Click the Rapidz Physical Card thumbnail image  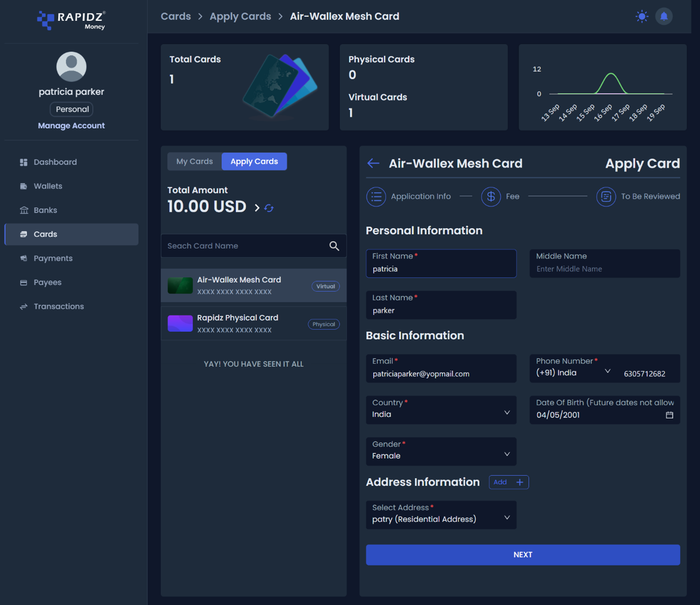(x=180, y=324)
